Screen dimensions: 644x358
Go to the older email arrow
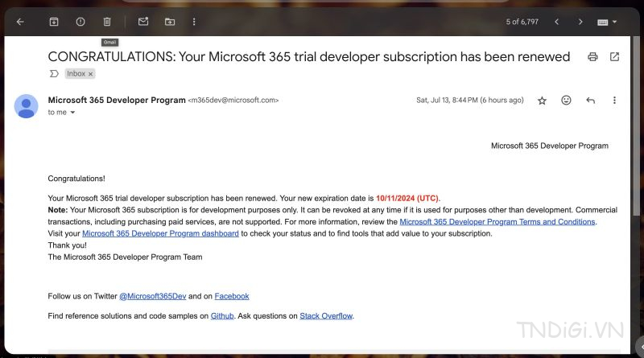click(580, 22)
